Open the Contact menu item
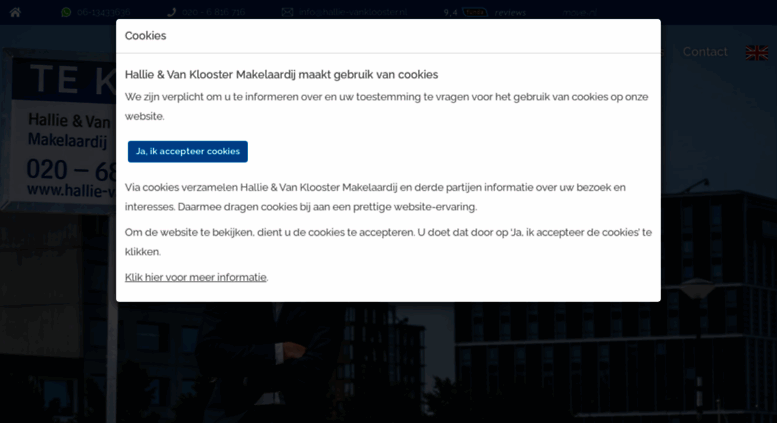The image size is (777, 423). (705, 52)
